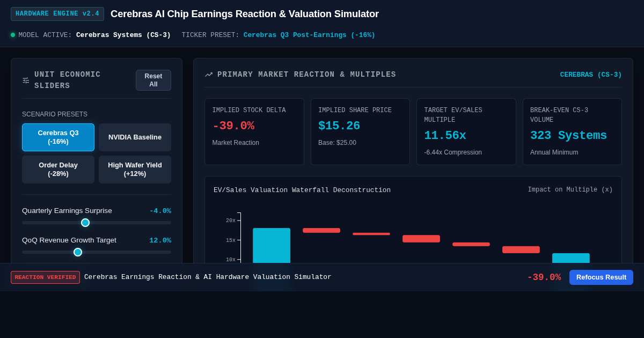The image size is (644, 338).
Task: Click the 'EV/Sales Valuation Waterfall Deconstruction' title
Action: coord(302,190)
